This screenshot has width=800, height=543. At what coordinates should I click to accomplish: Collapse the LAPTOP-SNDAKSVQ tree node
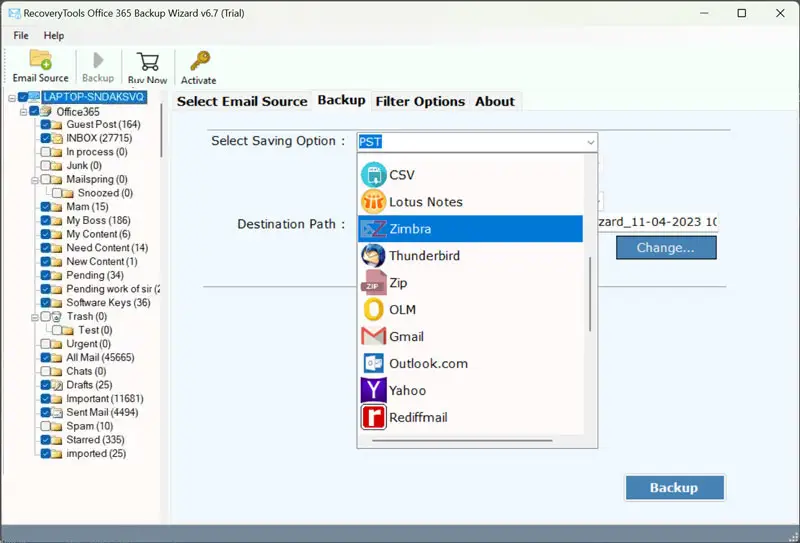point(12,97)
